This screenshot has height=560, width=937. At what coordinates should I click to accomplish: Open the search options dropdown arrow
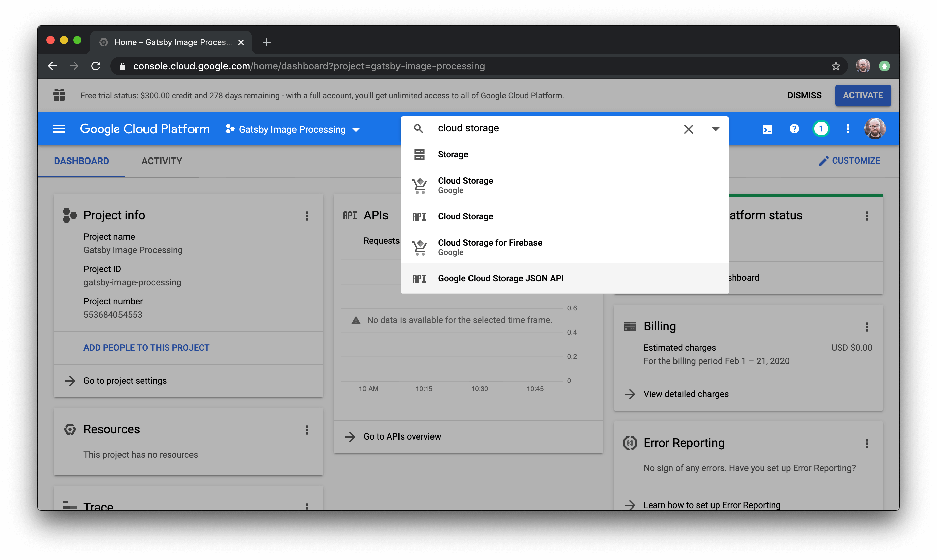[x=715, y=129]
